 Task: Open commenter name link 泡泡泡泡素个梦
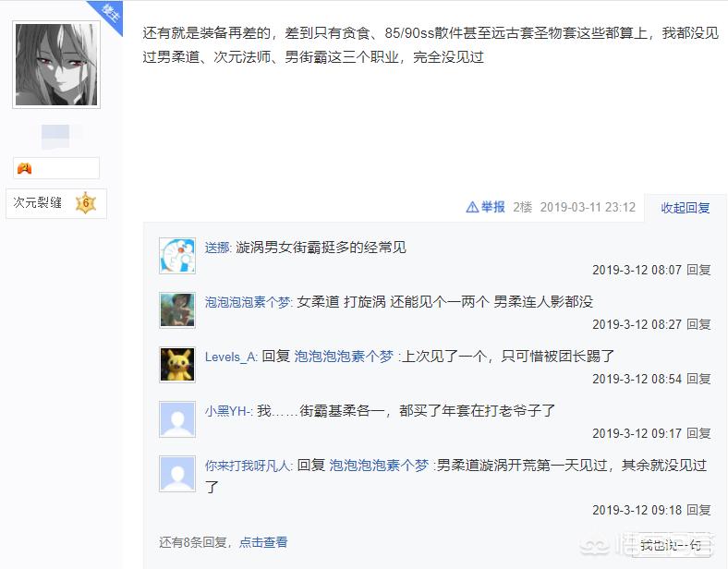click(x=249, y=302)
